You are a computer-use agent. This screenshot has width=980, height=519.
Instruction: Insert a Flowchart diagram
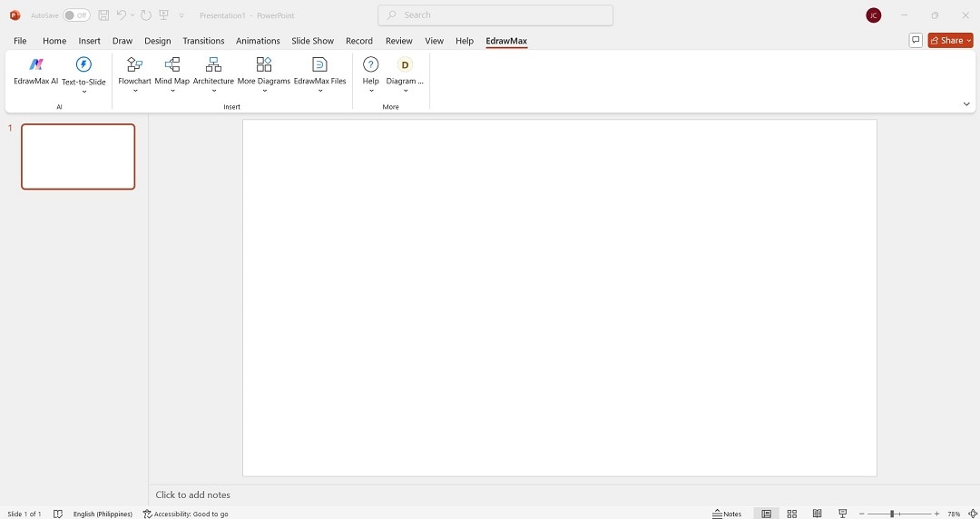click(x=134, y=71)
